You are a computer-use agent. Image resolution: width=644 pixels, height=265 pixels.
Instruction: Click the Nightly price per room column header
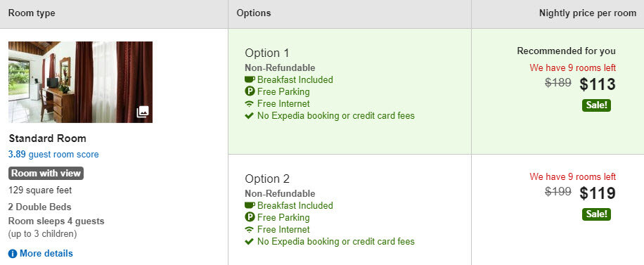point(588,13)
